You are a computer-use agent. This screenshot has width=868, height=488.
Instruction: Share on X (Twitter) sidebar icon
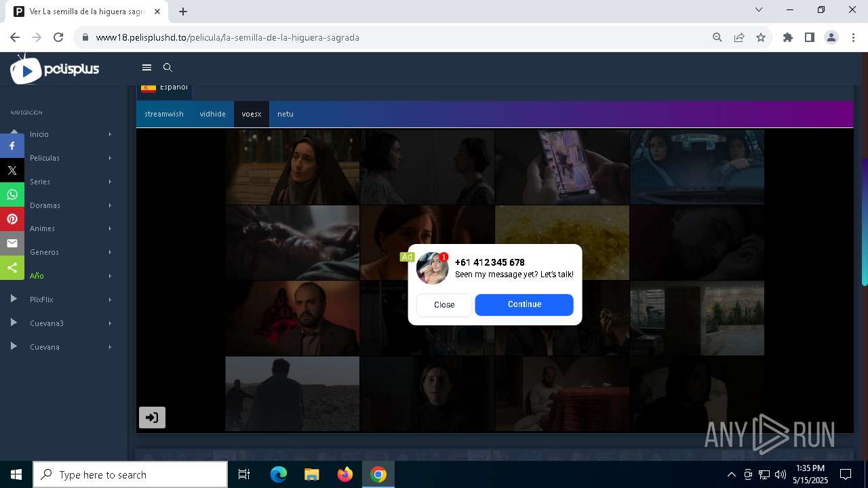point(12,170)
